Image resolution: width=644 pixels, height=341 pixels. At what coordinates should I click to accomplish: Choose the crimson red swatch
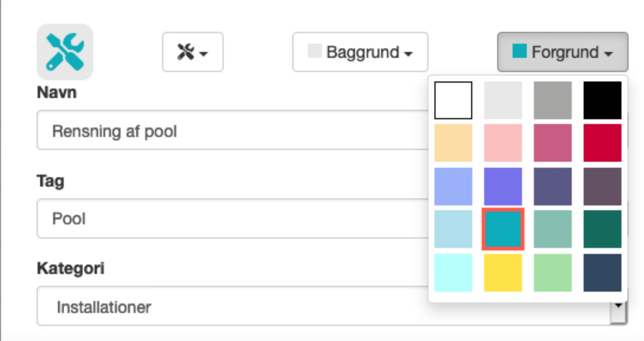pyautogui.click(x=602, y=143)
